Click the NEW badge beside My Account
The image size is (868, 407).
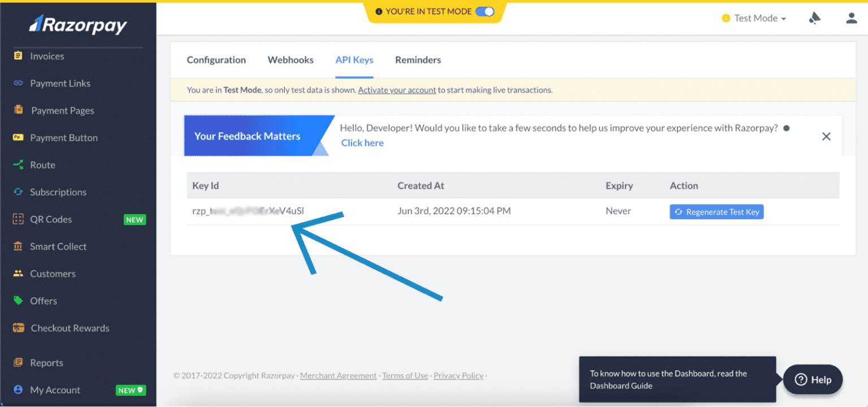pyautogui.click(x=131, y=390)
